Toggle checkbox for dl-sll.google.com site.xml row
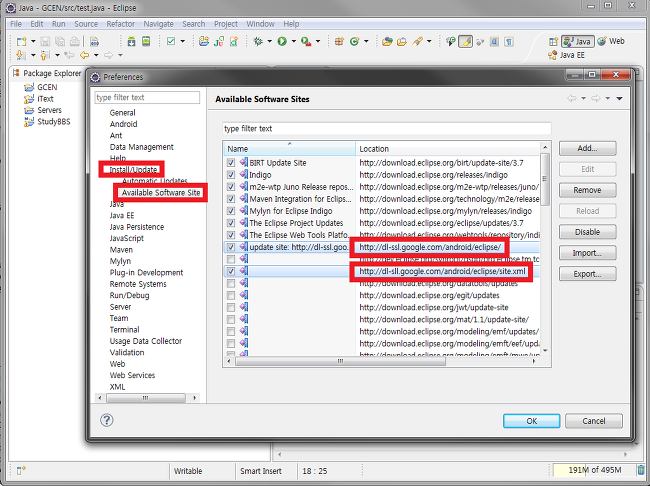 point(231,271)
